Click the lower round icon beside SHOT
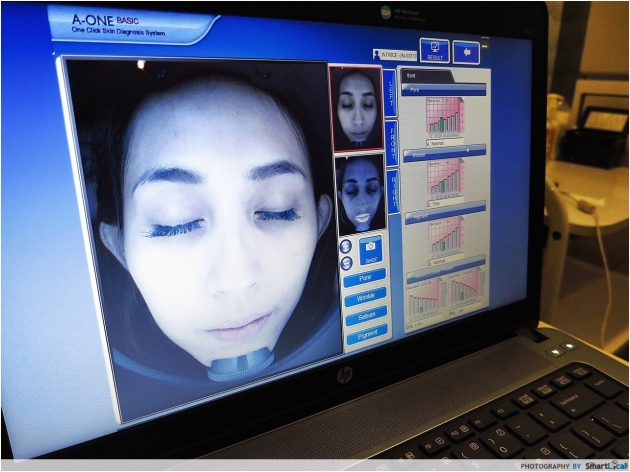 coord(346,263)
